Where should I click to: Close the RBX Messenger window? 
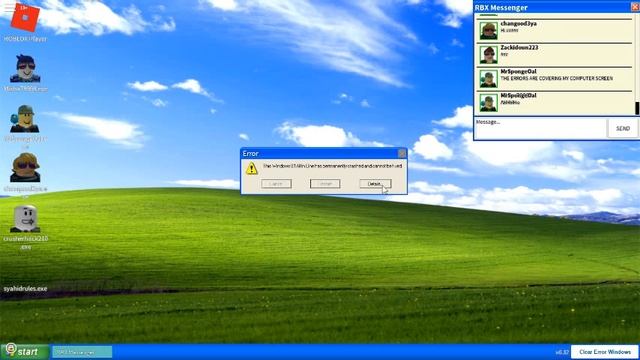pos(636,7)
